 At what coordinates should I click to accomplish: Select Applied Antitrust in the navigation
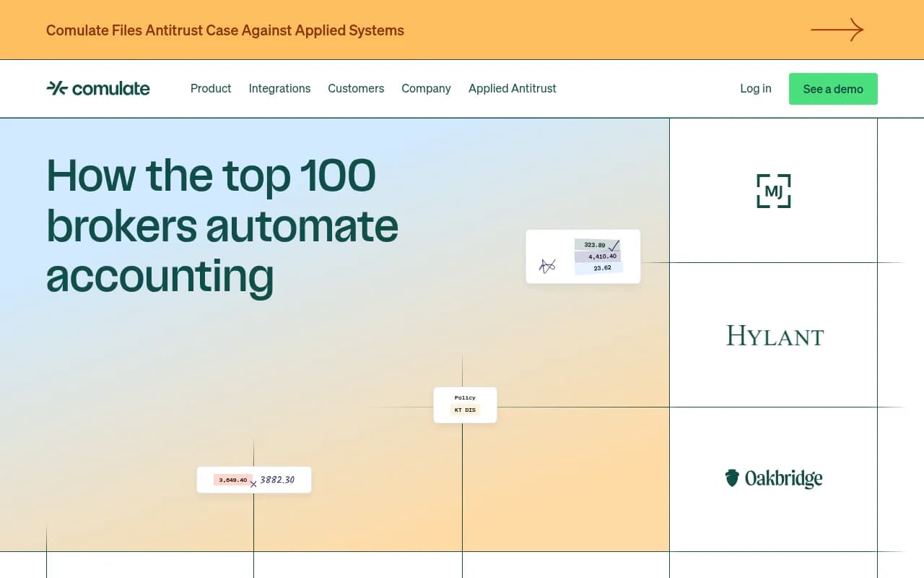513,88
